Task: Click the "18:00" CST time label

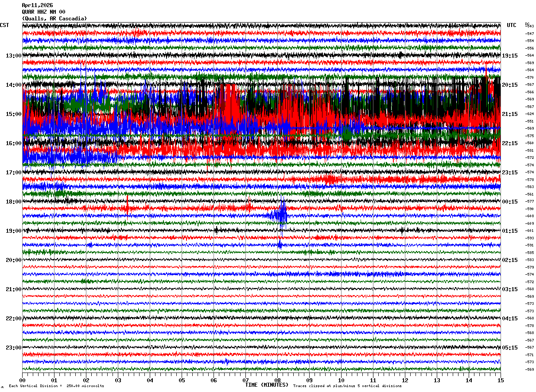Action: (x=14, y=202)
